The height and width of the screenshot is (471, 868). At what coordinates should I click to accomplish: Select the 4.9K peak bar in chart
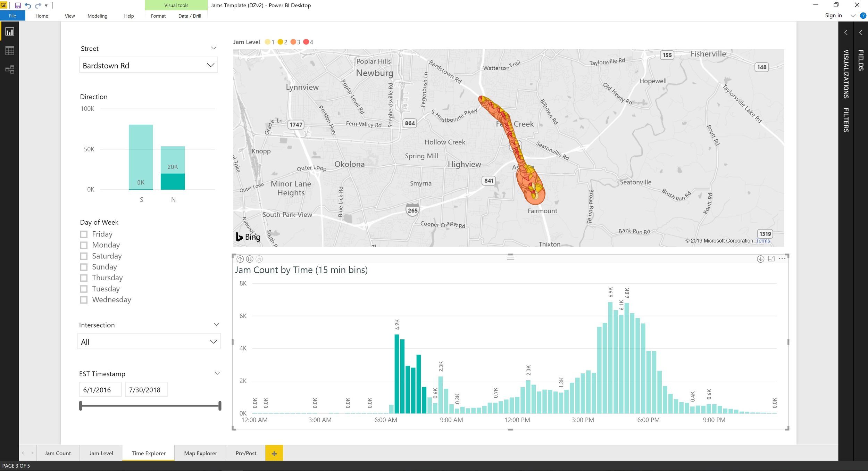(397, 374)
